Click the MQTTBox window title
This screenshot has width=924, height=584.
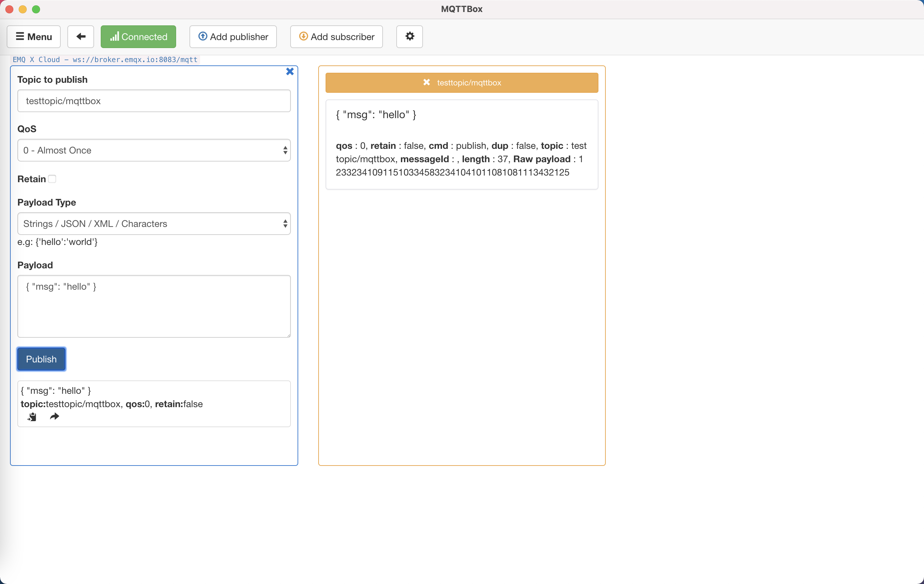pyautogui.click(x=462, y=9)
